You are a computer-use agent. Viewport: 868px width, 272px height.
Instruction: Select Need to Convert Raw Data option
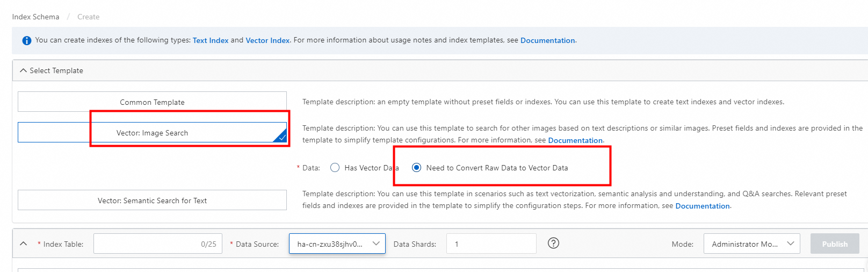pyautogui.click(x=417, y=168)
